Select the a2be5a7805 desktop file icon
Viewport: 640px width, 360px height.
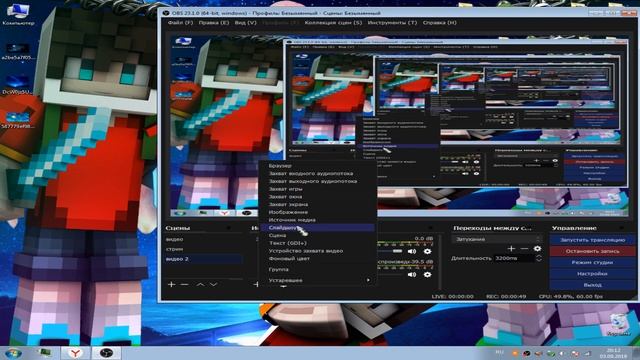click(18, 51)
